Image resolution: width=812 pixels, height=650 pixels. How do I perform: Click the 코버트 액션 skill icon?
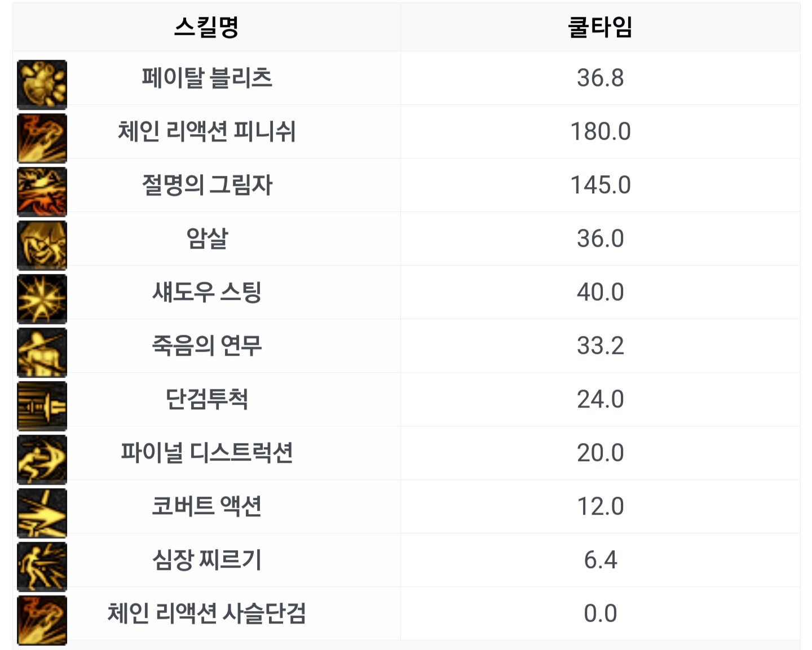tap(42, 513)
